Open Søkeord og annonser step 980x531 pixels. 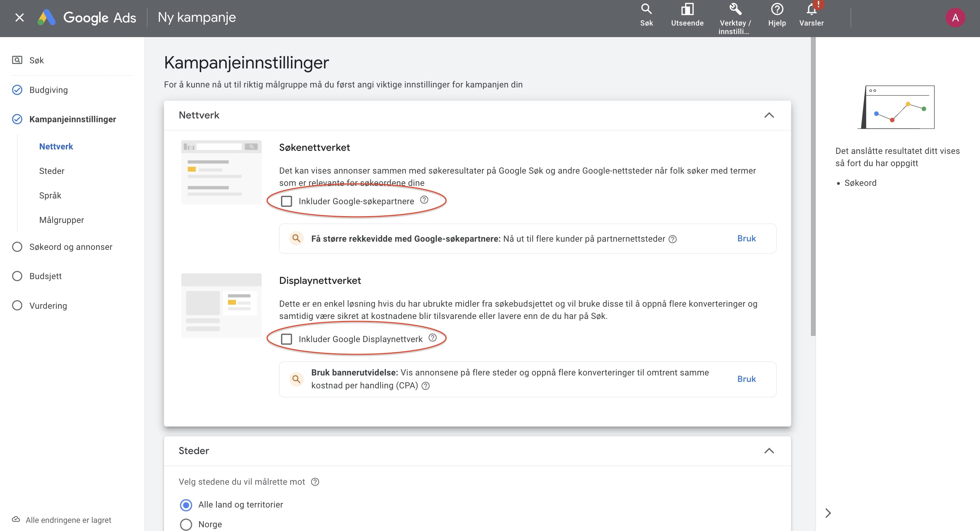tap(71, 247)
